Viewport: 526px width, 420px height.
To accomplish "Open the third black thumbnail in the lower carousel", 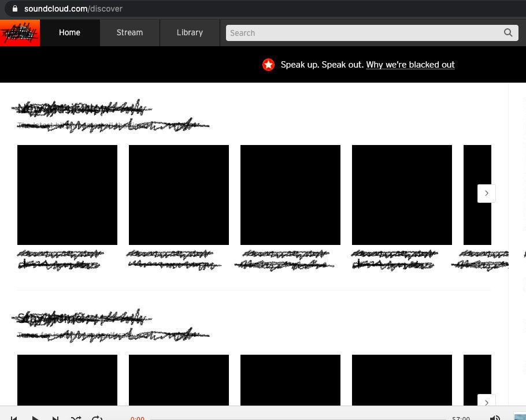I will point(291,380).
